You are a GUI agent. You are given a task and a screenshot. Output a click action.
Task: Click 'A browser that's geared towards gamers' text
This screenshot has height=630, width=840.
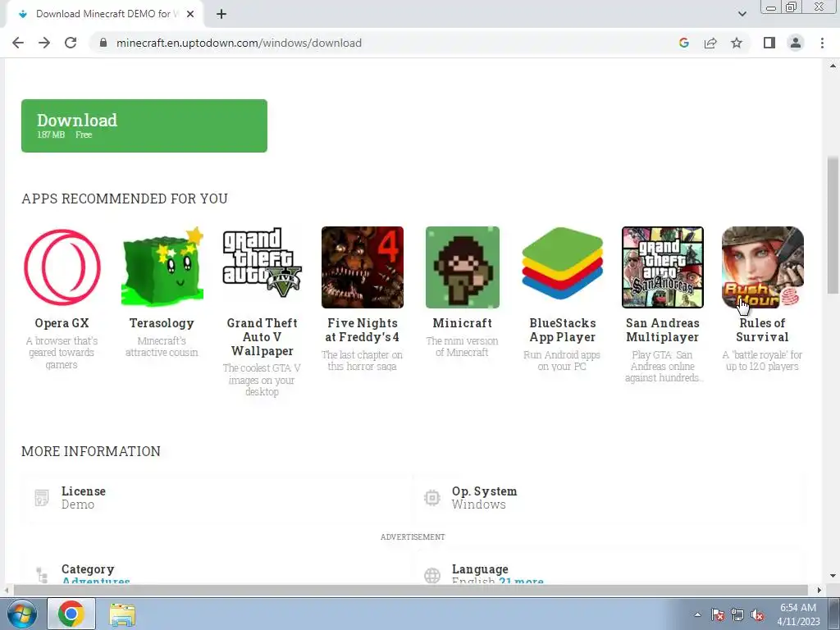pyautogui.click(x=62, y=353)
